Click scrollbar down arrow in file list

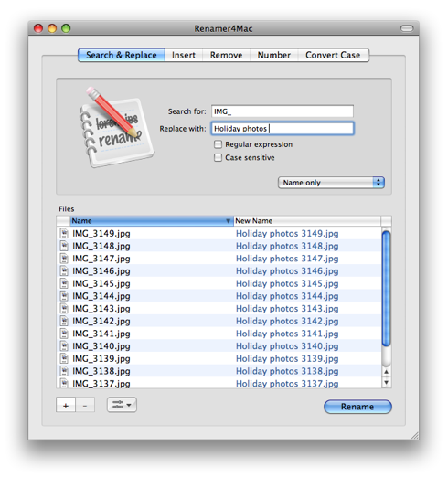386,383
